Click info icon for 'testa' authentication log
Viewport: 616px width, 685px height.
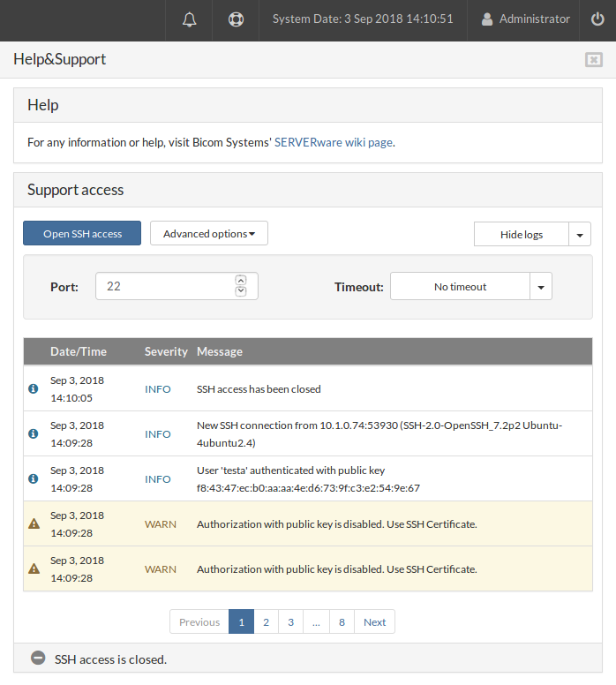coord(34,478)
